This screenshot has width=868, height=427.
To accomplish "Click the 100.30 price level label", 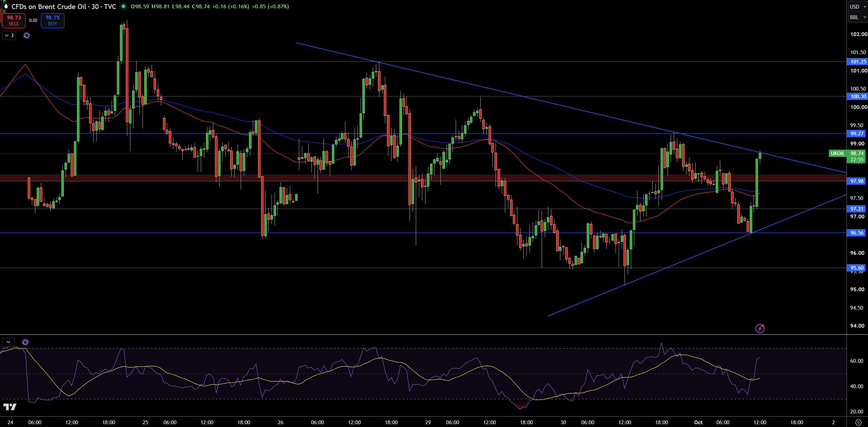I will pyautogui.click(x=857, y=97).
